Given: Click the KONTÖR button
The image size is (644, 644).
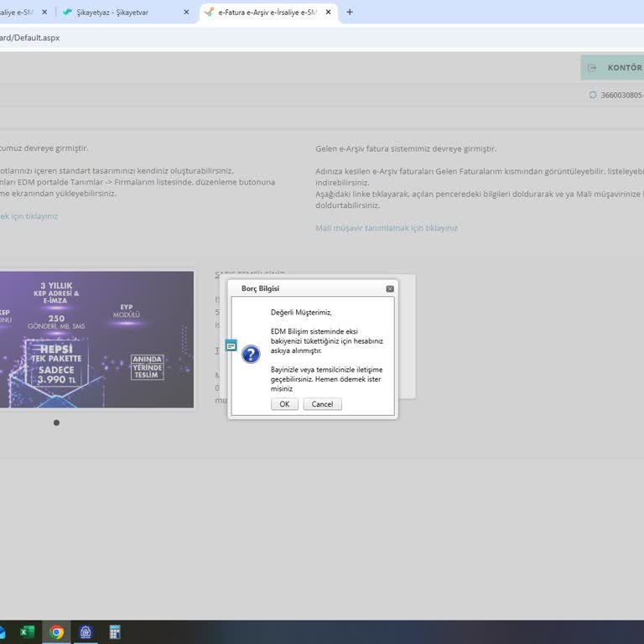Looking at the screenshot, I should point(615,68).
